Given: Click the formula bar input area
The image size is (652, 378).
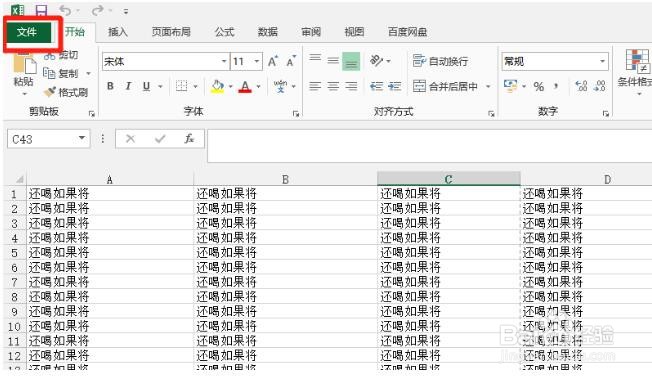Looking at the screenshot, I should click(x=429, y=146).
